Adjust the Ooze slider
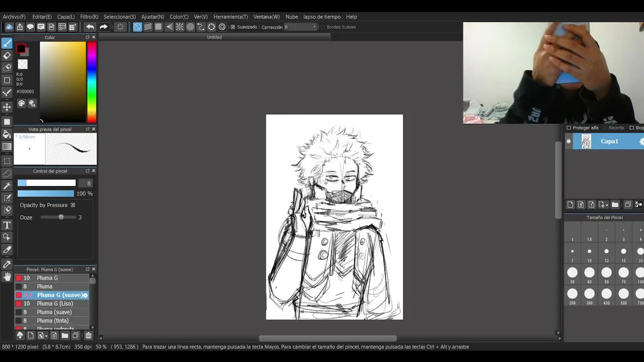The image size is (644, 362). 58,217
